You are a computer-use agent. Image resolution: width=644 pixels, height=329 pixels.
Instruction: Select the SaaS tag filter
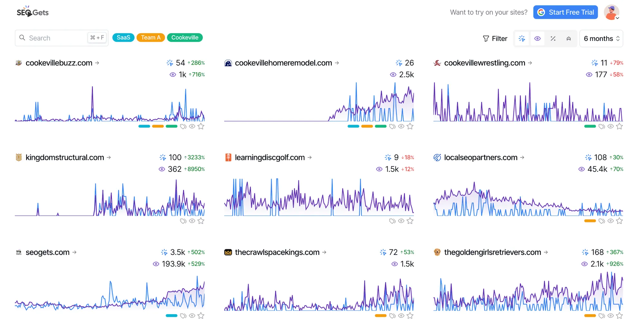(x=123, y=37)
